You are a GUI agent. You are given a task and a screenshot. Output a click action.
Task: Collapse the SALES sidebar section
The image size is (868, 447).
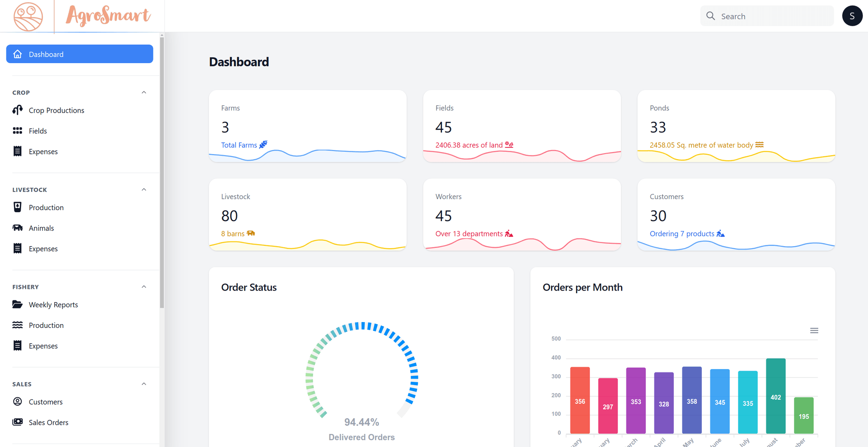[x=144, y=384]
